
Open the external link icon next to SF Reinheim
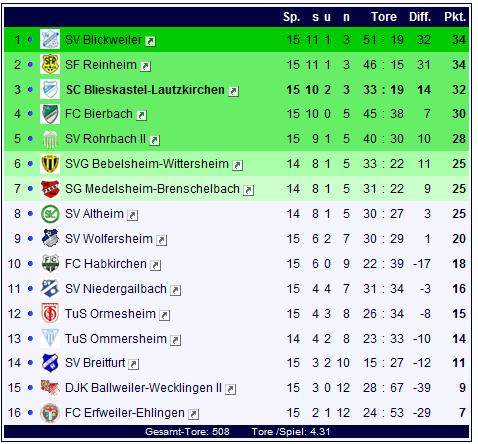click(x=146, y=66)
